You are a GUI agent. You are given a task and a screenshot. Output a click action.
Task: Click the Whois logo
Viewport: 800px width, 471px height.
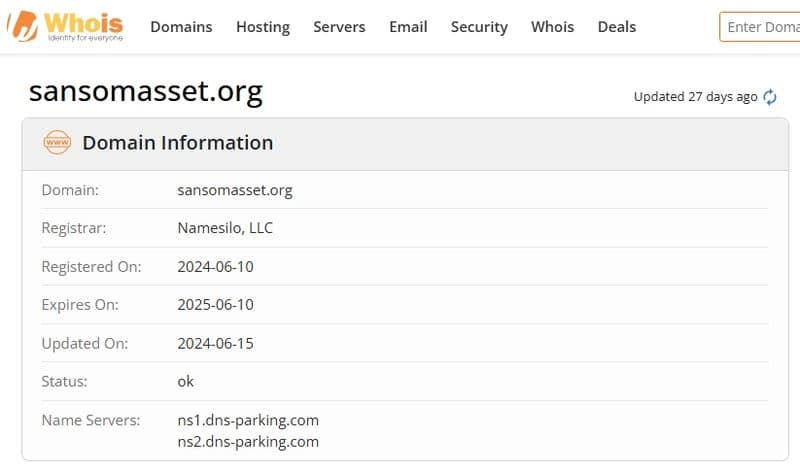(66, 27)
